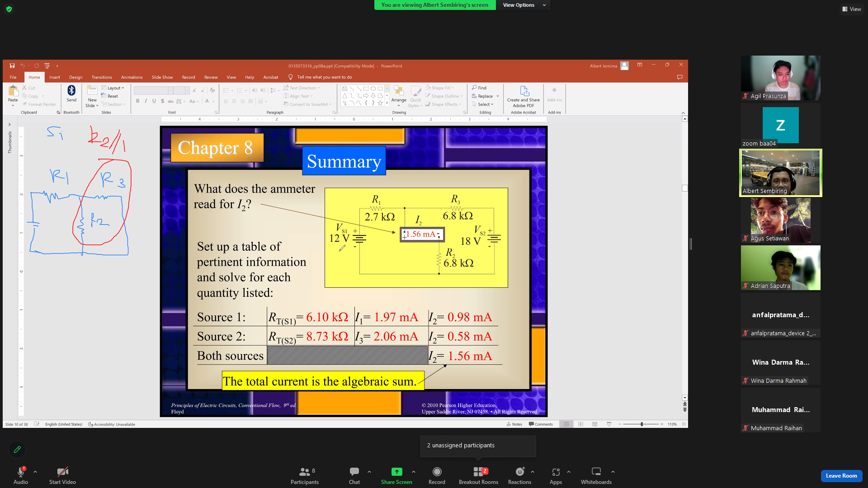The image size is (868, 488).
Task: Select Albert Sembiring's video thumbnail
Action: click(781, 173)
